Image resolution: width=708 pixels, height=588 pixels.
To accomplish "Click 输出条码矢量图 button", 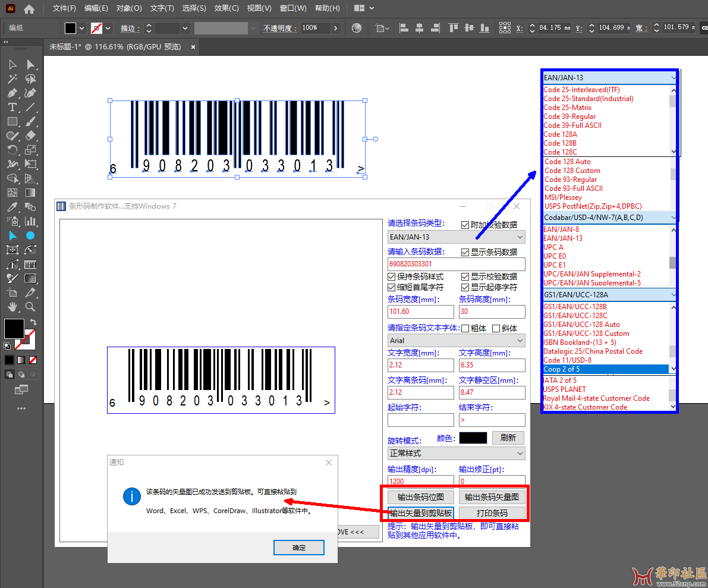I will (x=492, y=497).
